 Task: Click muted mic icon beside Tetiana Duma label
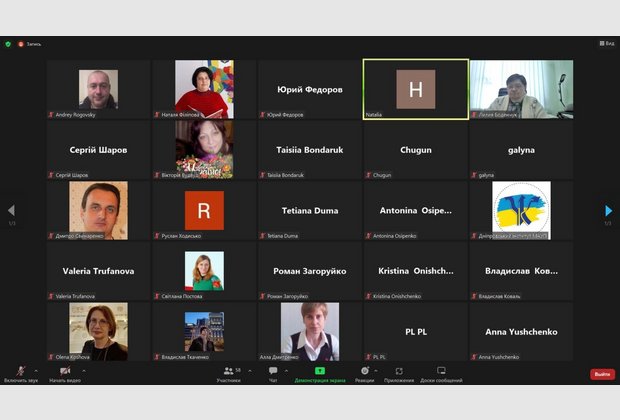point(263,236)
